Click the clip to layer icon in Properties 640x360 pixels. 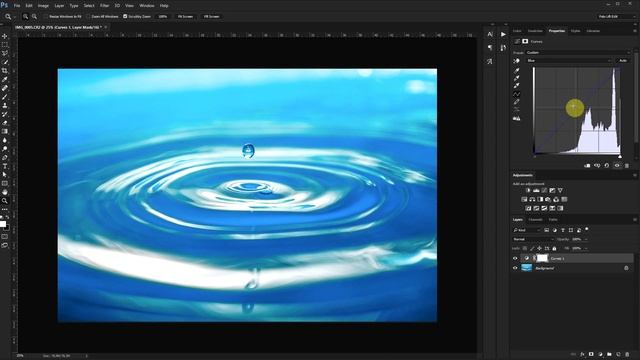click(x=587, y=165)
